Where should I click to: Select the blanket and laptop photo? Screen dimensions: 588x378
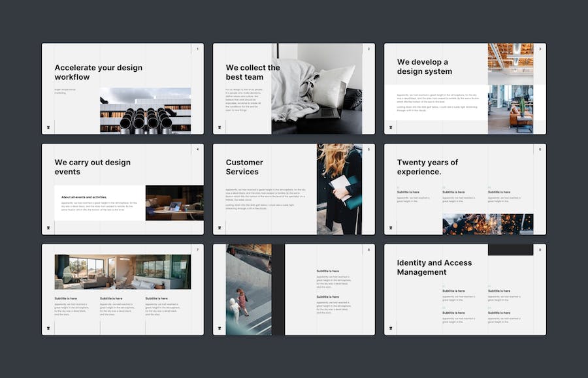[317, 88]
